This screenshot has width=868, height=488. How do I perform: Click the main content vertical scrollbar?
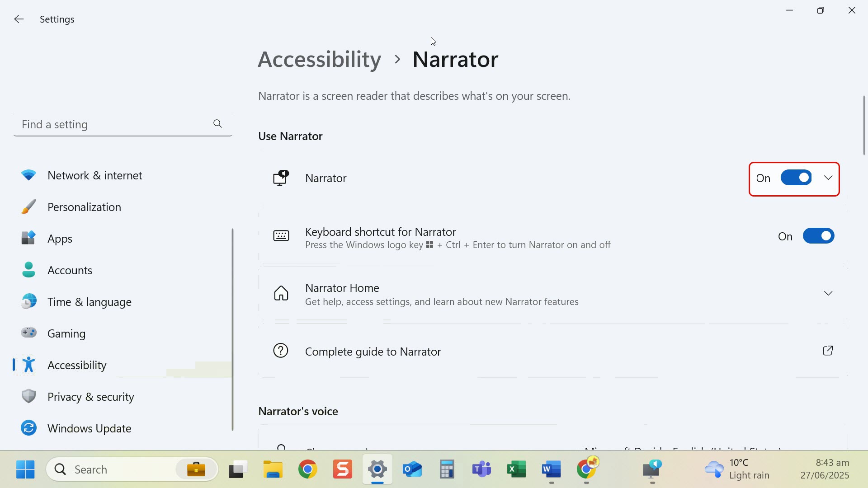[864, 125]
